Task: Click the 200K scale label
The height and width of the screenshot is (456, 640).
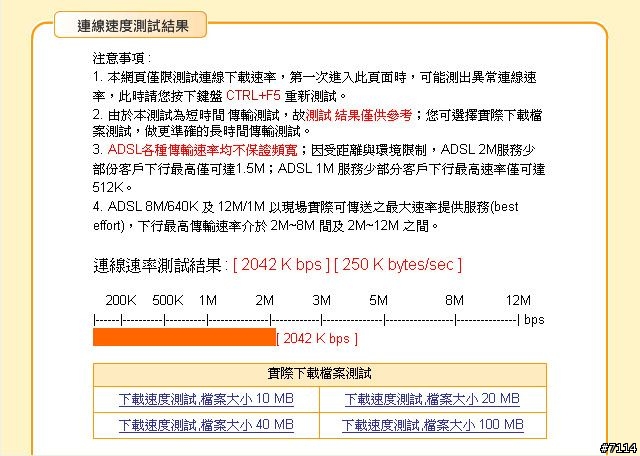Action: pos(120,301)
